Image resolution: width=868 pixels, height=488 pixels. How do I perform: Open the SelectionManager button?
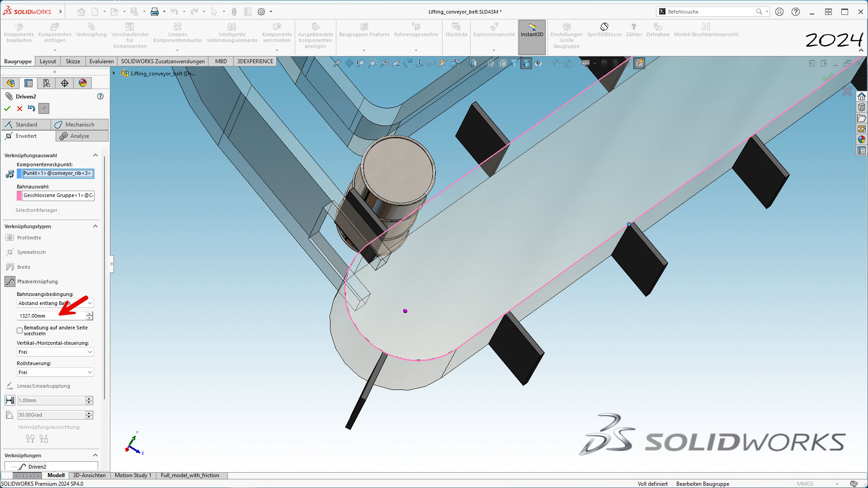(36, 210)
